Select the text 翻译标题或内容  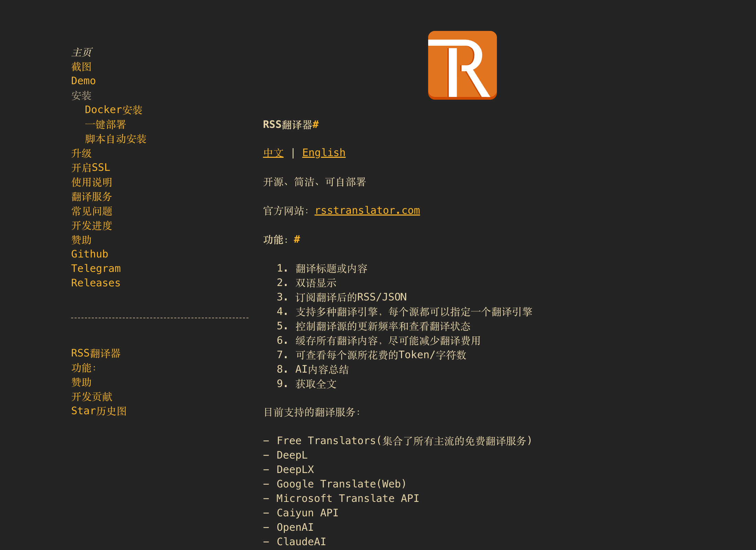click(x=332, y=268)
